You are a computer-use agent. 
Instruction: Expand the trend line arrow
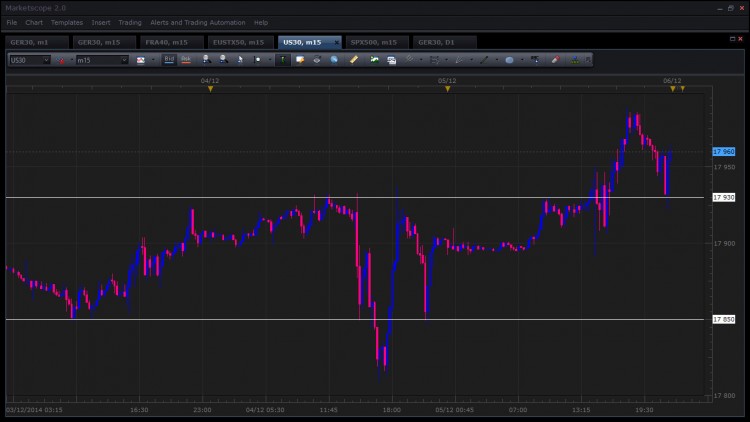click(x=496, y=60)
